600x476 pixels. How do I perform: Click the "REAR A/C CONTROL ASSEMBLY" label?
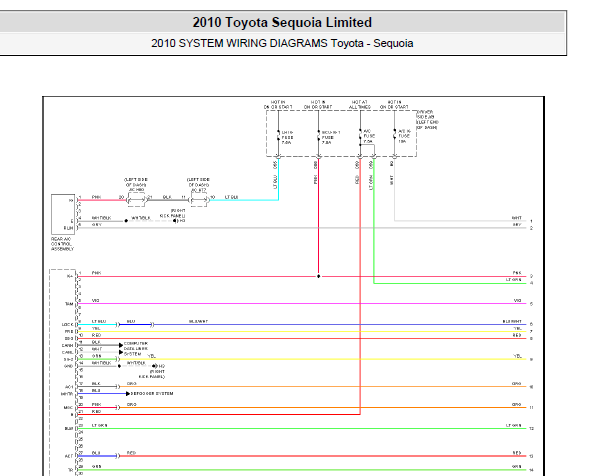pos(62,244)
